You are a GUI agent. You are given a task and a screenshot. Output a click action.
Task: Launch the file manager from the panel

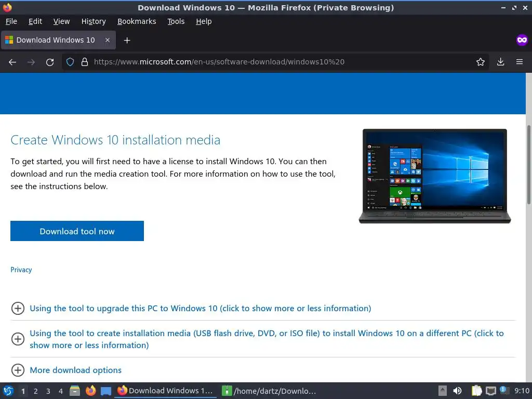(75, 391)
